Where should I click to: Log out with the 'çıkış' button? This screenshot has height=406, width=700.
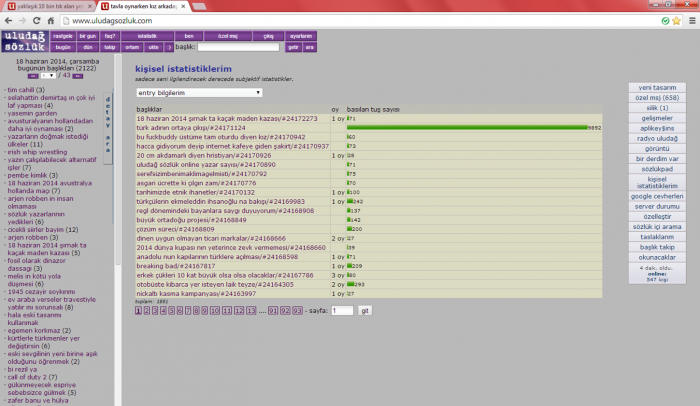click(x=268, y=36)
